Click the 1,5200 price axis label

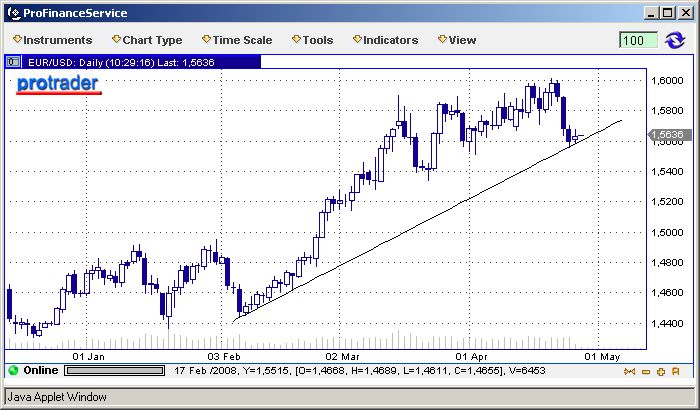pyautogui.click(x=667, y=202)
